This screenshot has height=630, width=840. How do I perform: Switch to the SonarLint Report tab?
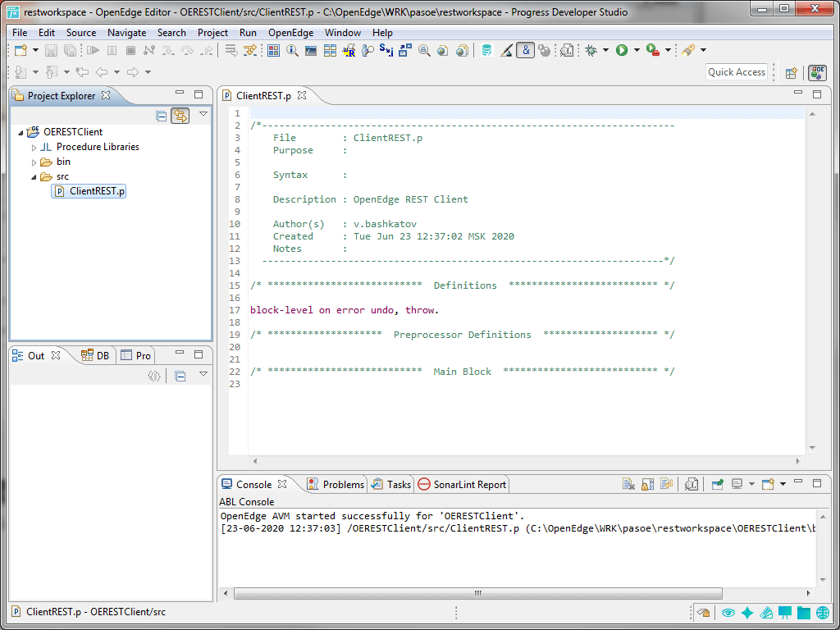coord(463,484)
